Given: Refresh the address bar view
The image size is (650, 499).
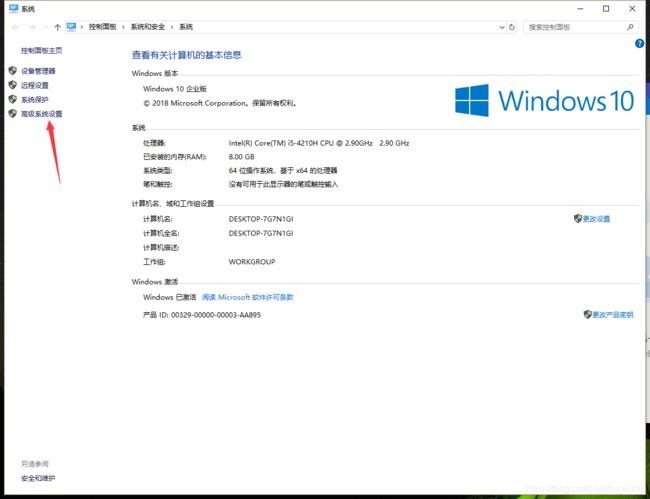Looking at the screenshot, I should tap(512, 27).
